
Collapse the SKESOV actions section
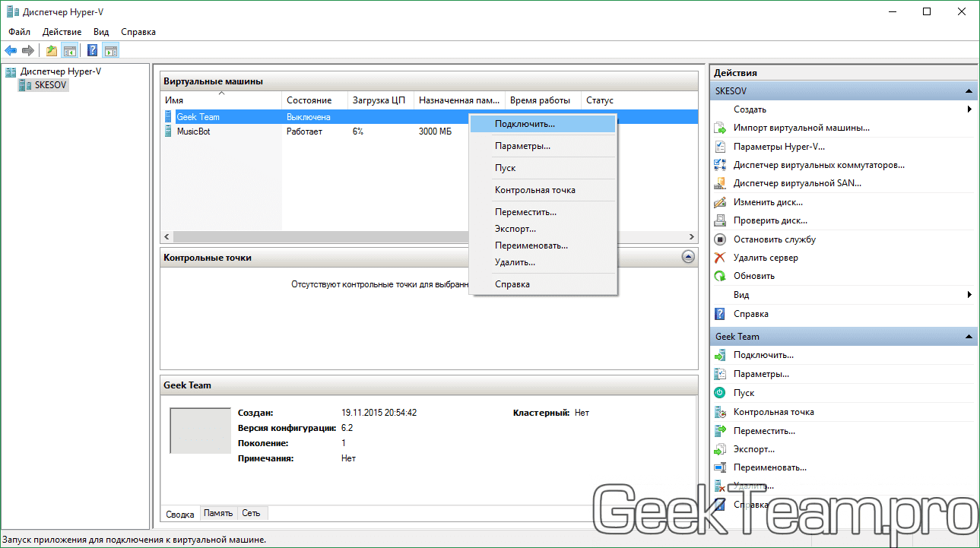click(969, 91)
